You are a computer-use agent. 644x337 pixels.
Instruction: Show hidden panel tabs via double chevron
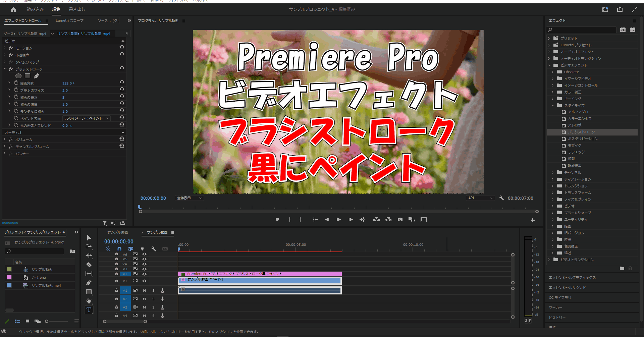click(x=129, y=21)
